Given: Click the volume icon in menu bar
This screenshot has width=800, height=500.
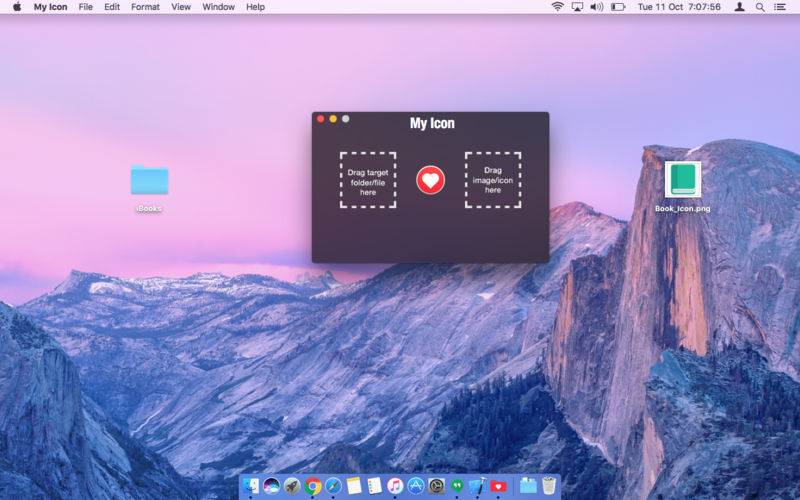Looking at the screenshot, I should [x=596, y=7].
